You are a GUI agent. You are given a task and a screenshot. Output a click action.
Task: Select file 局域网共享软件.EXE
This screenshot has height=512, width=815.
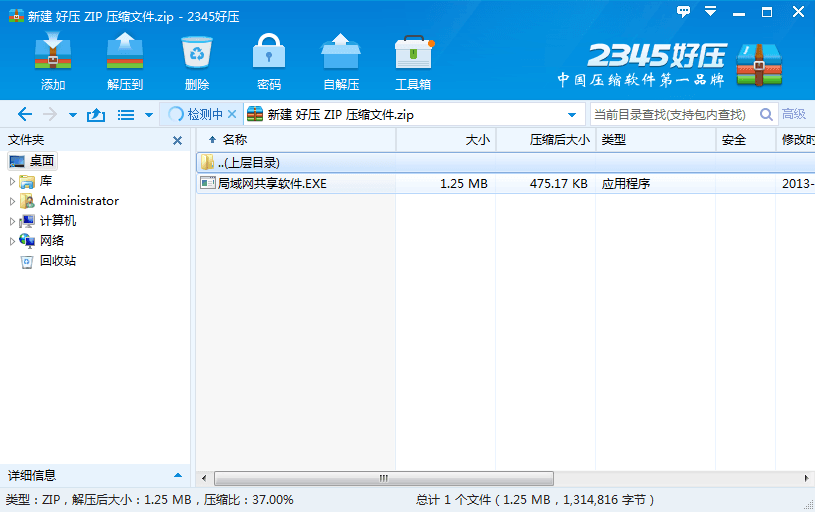[x=272, y=183]
